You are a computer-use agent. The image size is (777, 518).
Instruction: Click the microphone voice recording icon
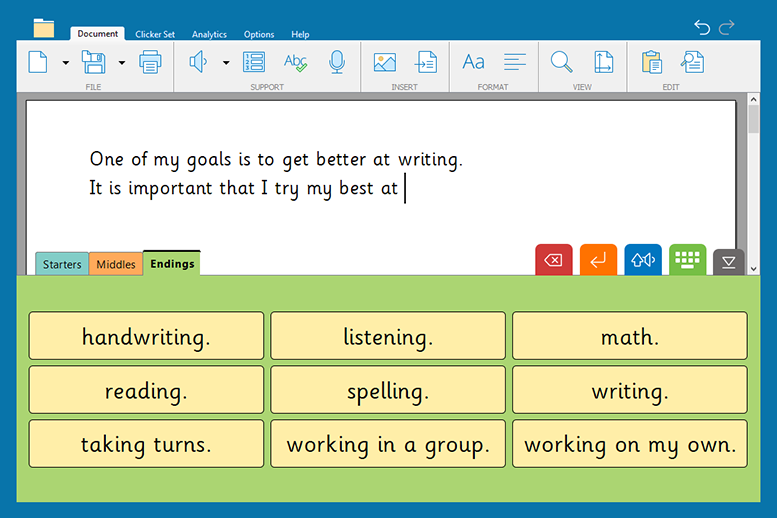pyautogui.click(x=337, y=63)
